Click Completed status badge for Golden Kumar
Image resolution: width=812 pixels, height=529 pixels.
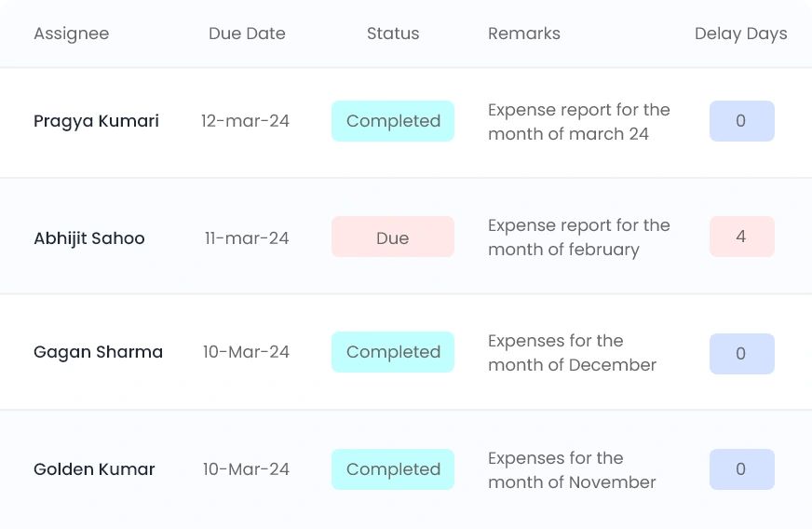pyautogui.click(x=393, y=469)
